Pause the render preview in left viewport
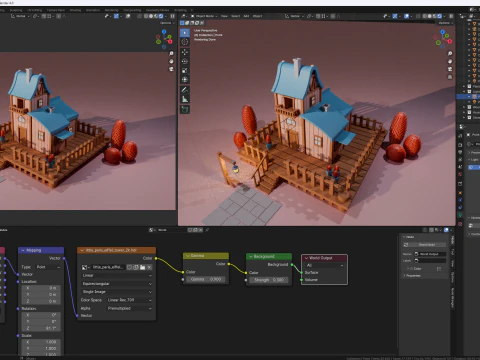This screenshot has width=480, height=360. click(172, 16)
